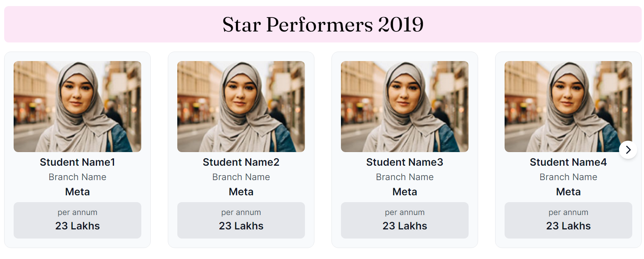
Task: Click the Star Performers 2019 heading
Action: coord(323,25)
